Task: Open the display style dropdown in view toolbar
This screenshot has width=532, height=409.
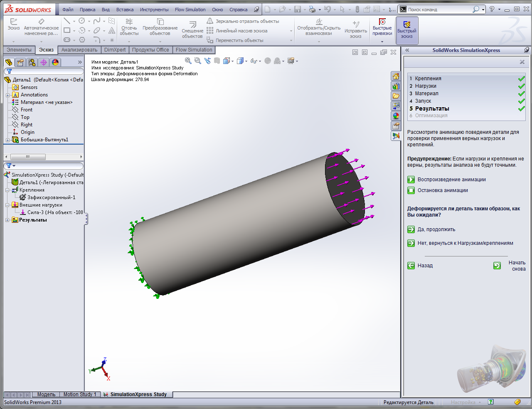Action: click(246, 61)
